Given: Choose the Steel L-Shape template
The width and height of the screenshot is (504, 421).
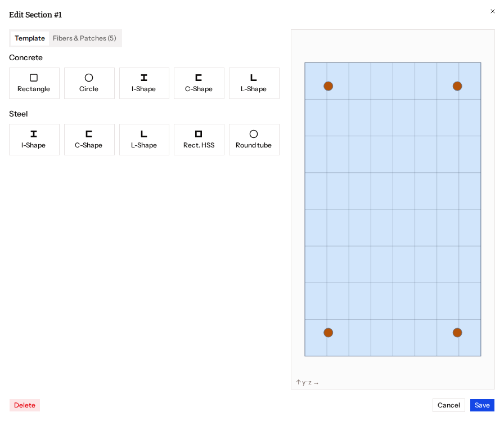Looking at the screenshot, I should tap(144, 140).
